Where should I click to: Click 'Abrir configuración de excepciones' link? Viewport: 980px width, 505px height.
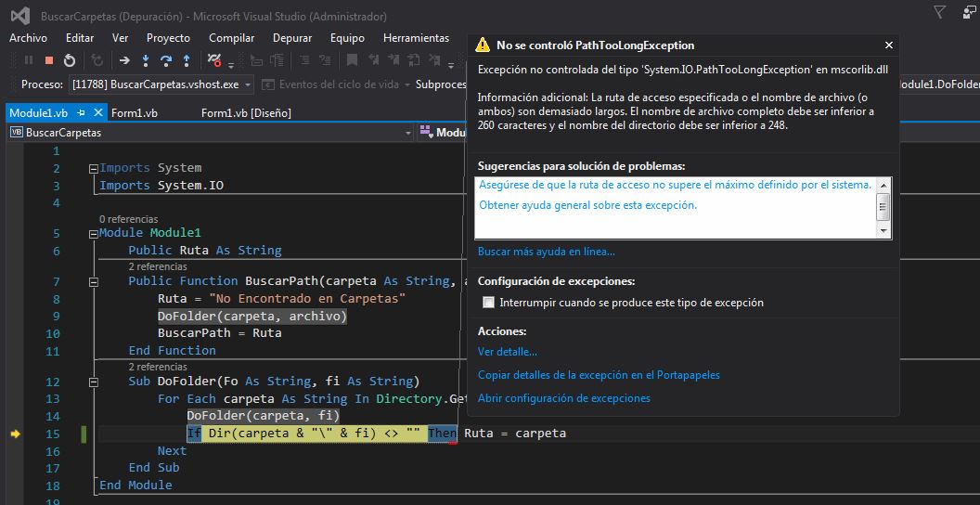[563, 398]
